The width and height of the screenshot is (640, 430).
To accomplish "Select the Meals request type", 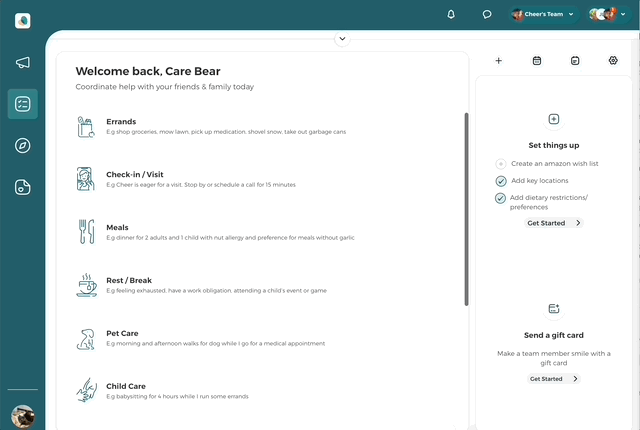I will [262, 232].
